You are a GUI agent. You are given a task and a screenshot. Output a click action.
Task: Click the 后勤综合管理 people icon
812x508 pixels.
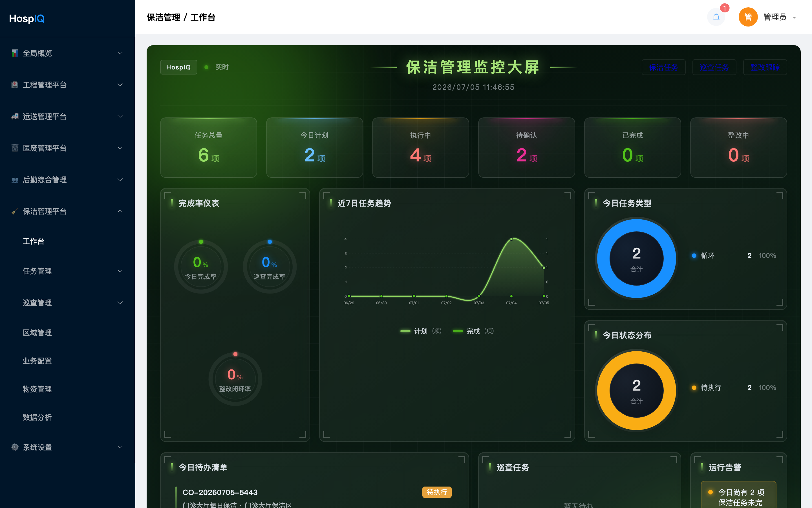pos(15,180)
